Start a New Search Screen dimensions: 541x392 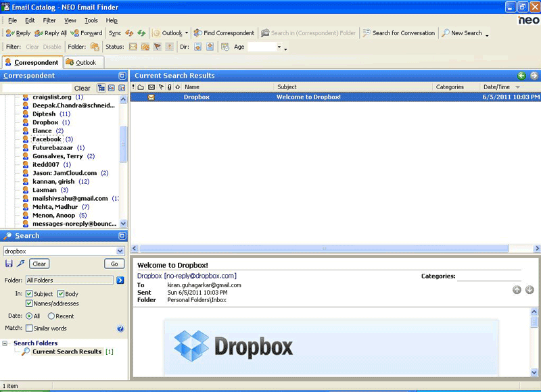pos(462,33)
